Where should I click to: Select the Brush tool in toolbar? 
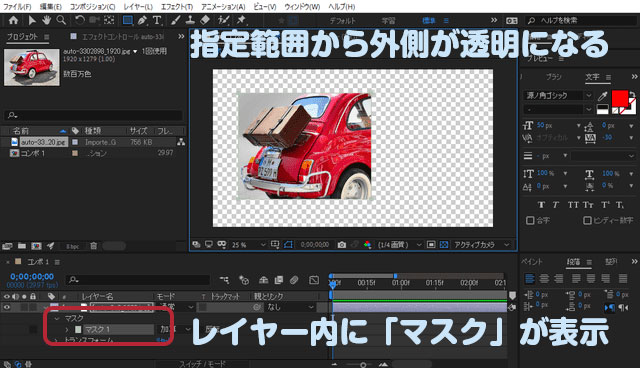point(176,20)
